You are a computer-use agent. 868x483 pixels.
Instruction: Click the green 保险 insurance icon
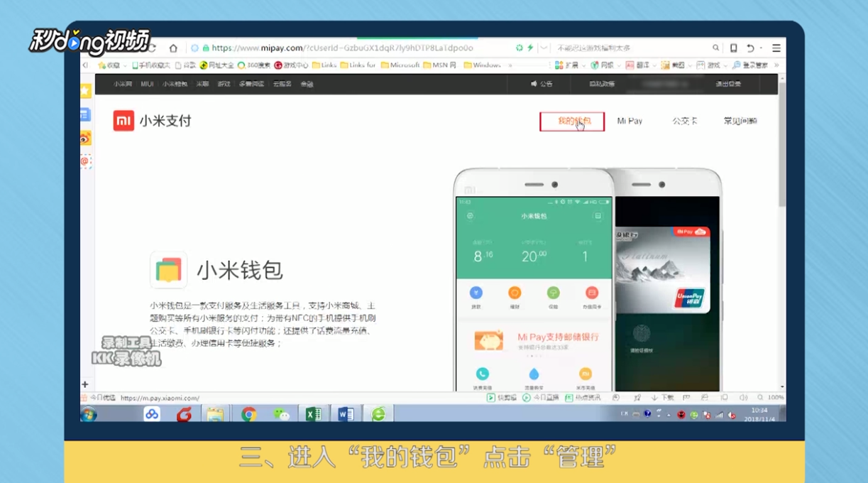tap(553, 293)
